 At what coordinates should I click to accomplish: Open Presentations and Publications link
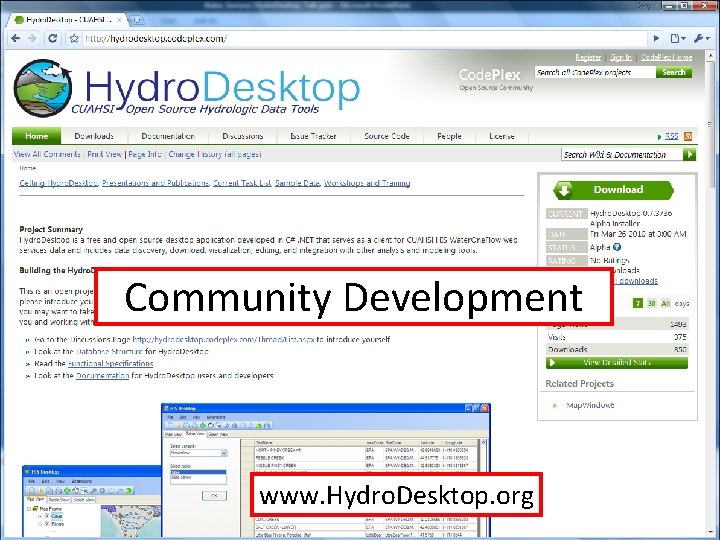tap(156, 183)
